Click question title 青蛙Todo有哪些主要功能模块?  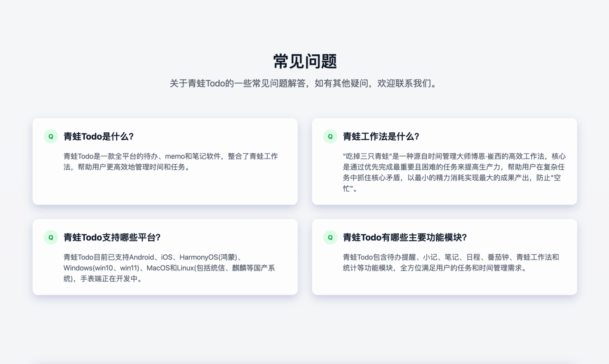(x=405, y=237)
